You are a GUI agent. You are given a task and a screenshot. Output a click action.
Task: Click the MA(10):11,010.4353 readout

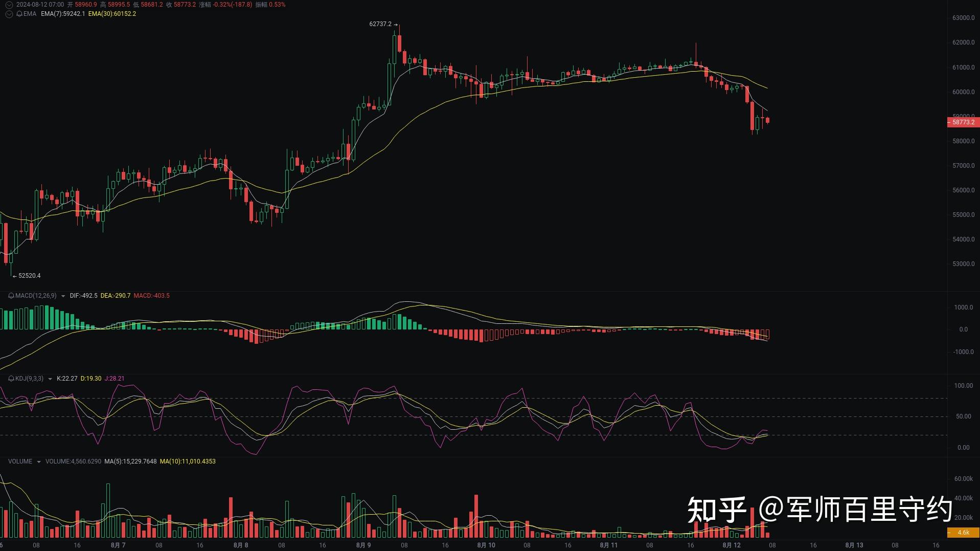pos(188,461)
